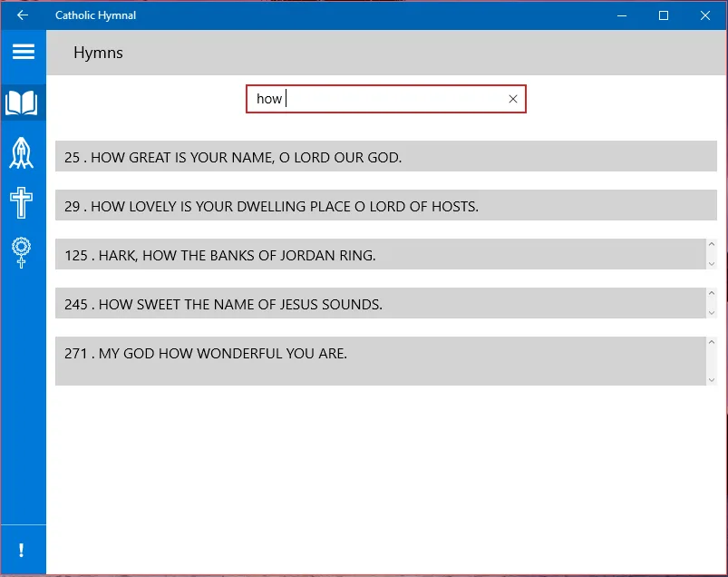Open hymn 29 How Lovely Is Your Dwelling Place

coord(386,205)
